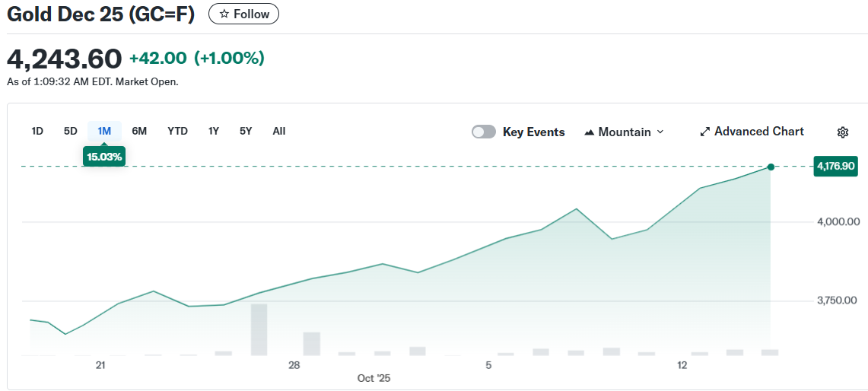Open the Advanced Chart link
The image size is (868, 391).
coord(758,132)
